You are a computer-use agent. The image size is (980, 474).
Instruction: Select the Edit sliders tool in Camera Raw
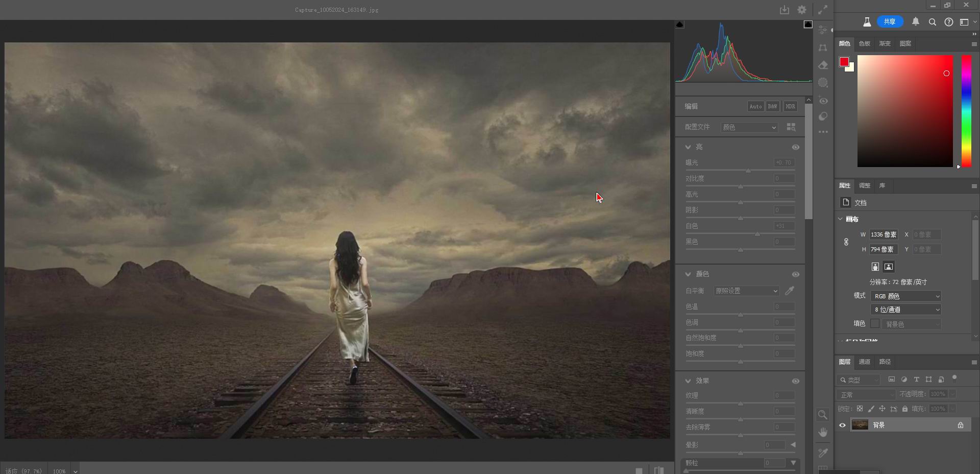coord(823,30)
